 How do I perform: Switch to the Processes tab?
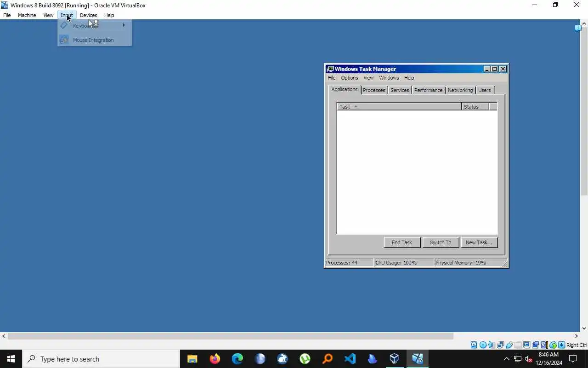pyautogui.click(x=374, y=90)
